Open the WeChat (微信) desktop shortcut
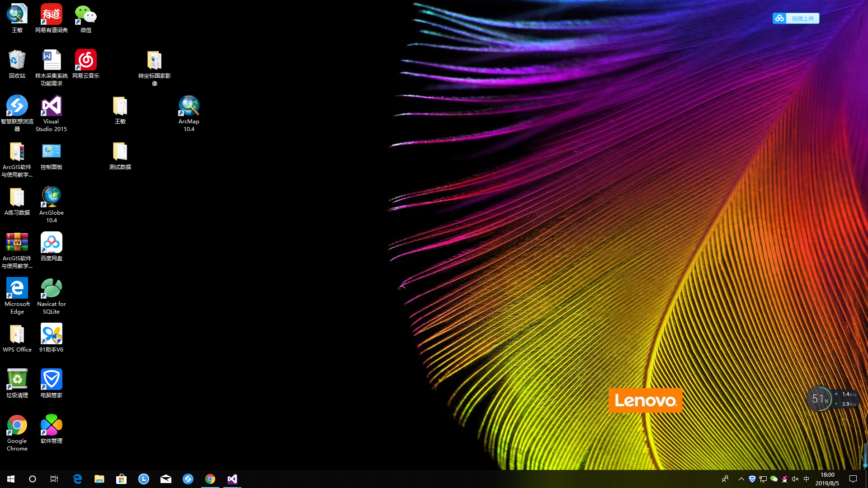The width and height of the screenshot is (868, 488). click(85, 16)
